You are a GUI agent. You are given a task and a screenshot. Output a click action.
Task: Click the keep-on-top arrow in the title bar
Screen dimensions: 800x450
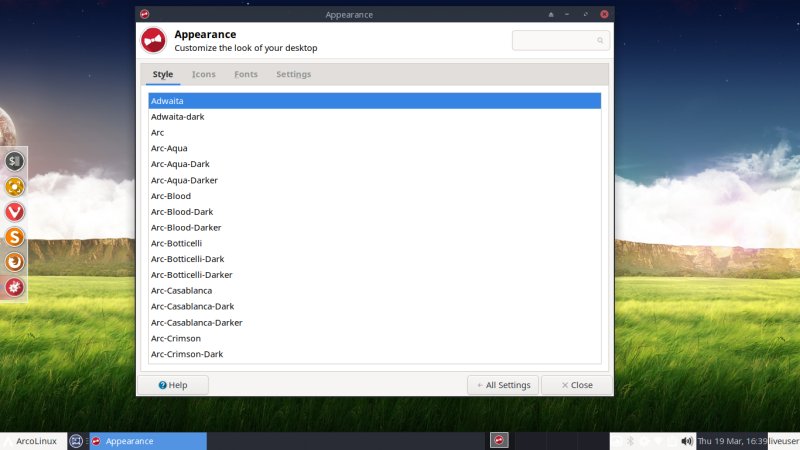(x=551, y=14)
